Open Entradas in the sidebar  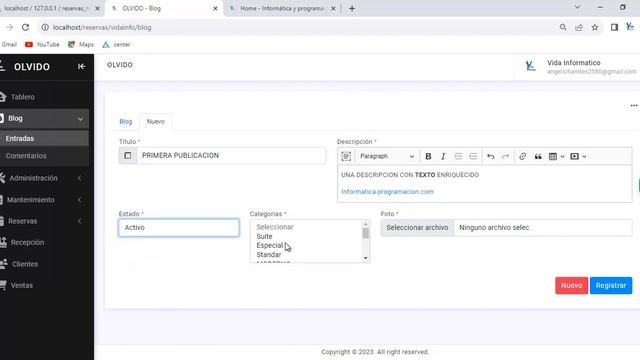click(44, 138)
